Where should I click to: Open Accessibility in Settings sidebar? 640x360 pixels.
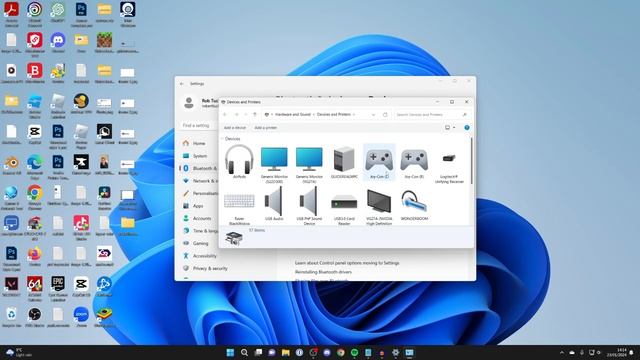204,256
